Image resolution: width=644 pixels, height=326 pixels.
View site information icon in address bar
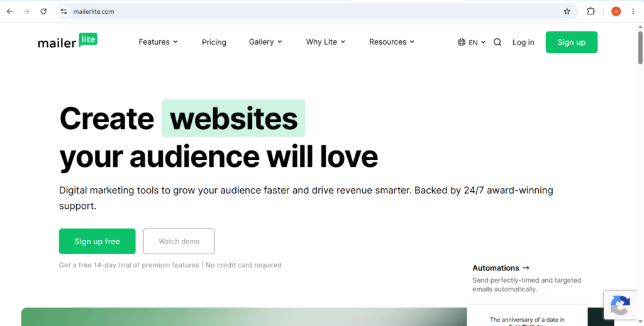click(64, 11)
